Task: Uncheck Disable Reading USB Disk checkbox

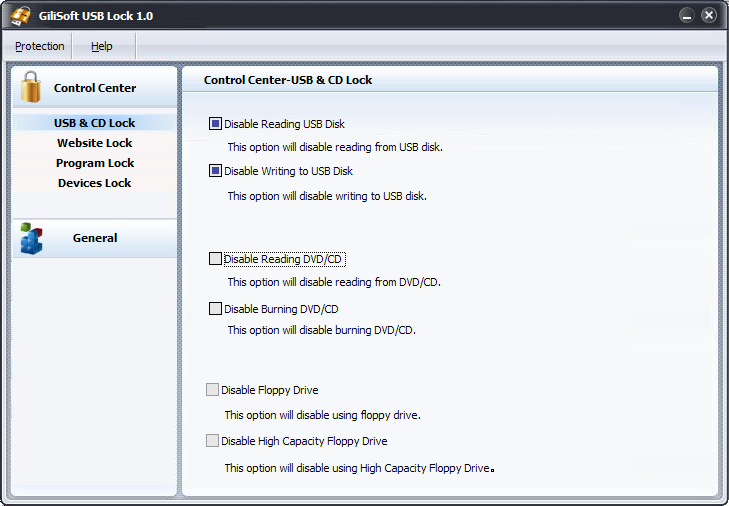Action: pos(215,124)
